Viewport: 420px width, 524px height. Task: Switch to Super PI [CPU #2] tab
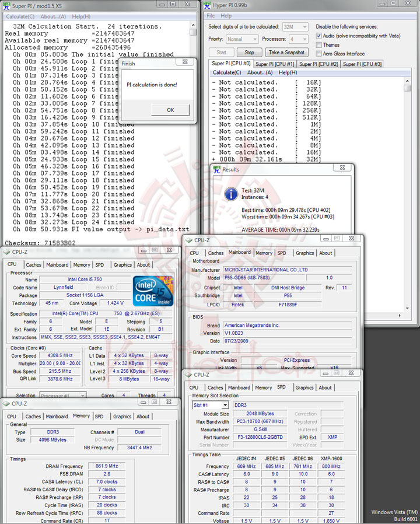point(318,64)
